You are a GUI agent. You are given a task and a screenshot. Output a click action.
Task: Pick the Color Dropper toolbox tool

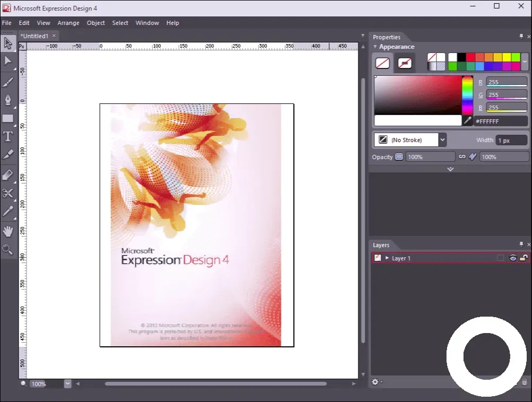tap(8, 212)
